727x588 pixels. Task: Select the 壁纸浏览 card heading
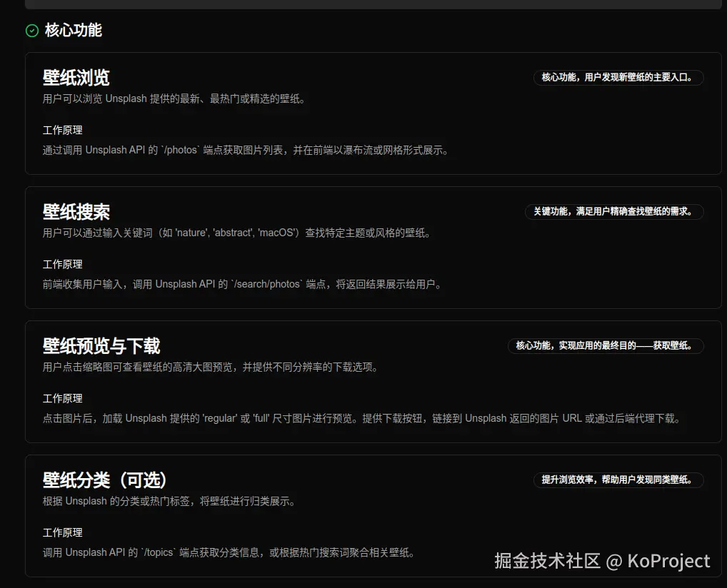(76, 78)
